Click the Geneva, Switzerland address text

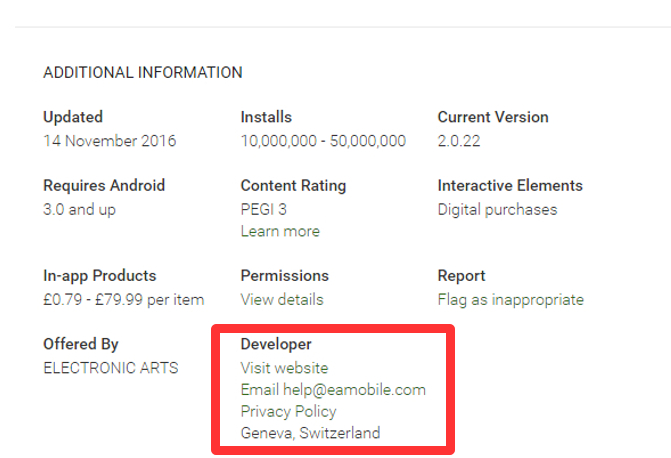pos(310,433)
